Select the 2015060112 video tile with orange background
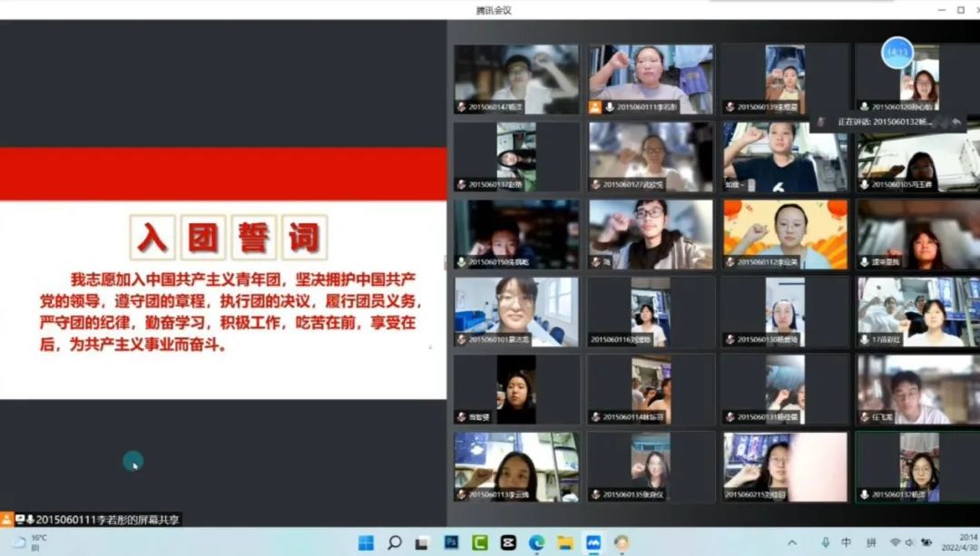 pos(785,233)
